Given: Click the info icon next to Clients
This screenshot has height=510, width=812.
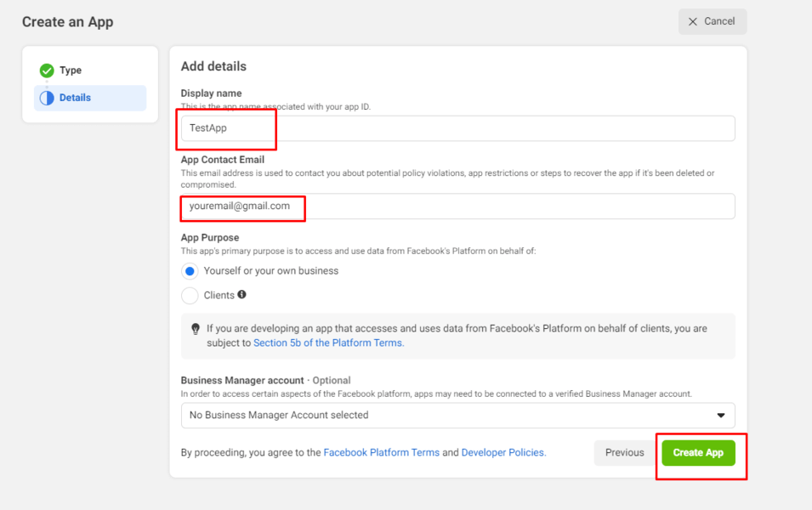Looking at the screenshot, I should (241, 295).
